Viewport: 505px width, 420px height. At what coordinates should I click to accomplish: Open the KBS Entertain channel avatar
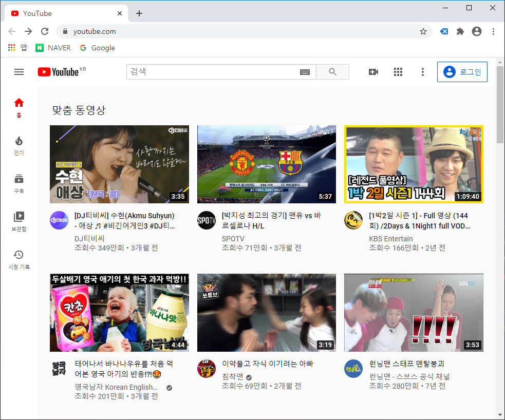pos(353,220)
